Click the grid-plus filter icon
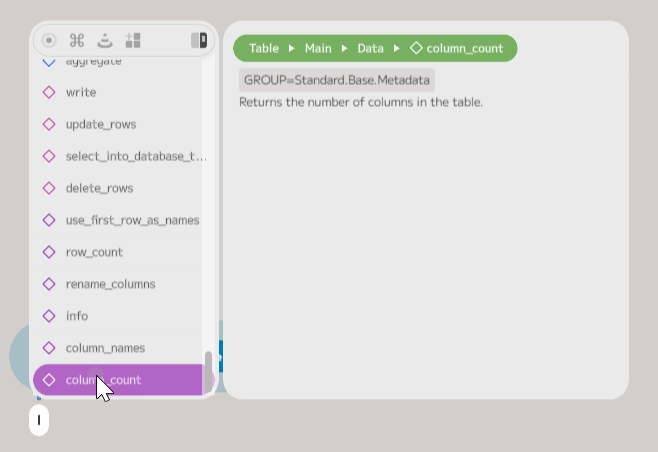This screenshot has width=658, height=452. [x=133, y=41]
